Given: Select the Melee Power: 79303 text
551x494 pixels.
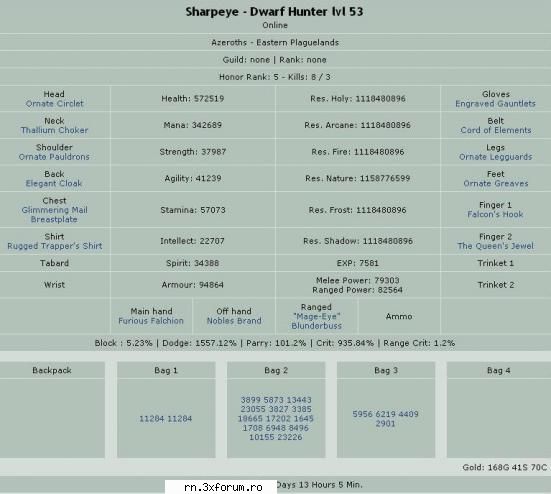Looking at the screenshot, I should [x=358, y=280].
